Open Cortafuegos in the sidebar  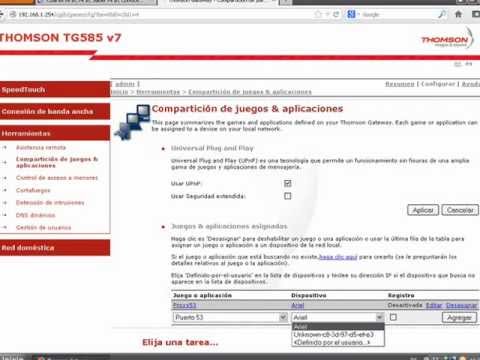tap(33, 190)
